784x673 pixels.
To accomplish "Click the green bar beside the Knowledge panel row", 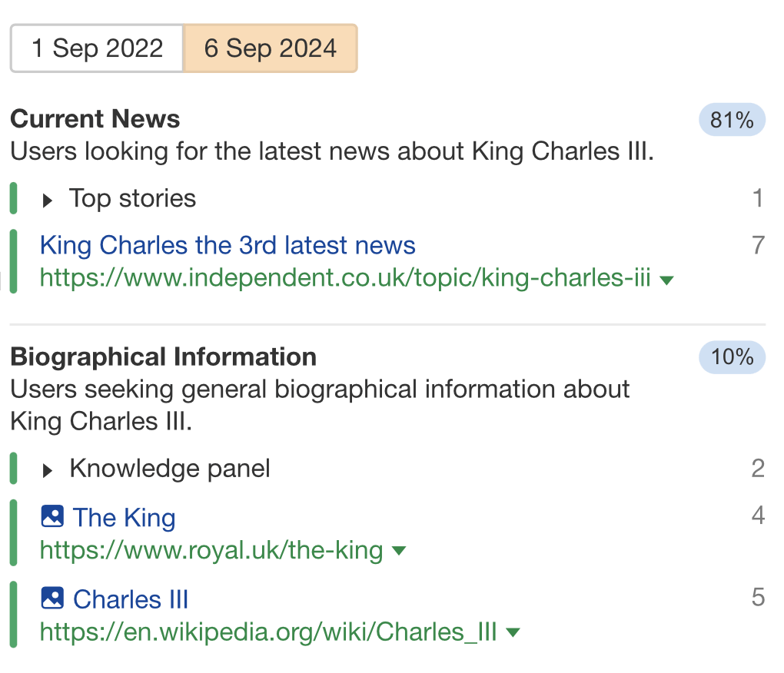I will [13, 468].
